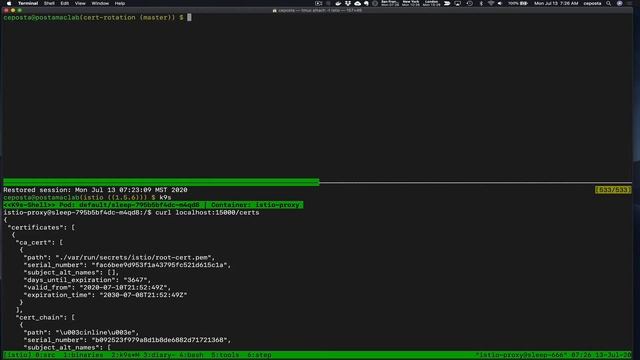Click the San Fran world clock
Screen dimensions: 640x360
390,3
